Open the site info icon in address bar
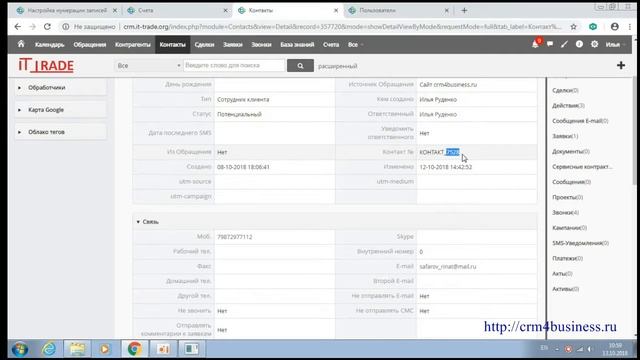Screen dimensions: 640x360 [x=65, y=27]
